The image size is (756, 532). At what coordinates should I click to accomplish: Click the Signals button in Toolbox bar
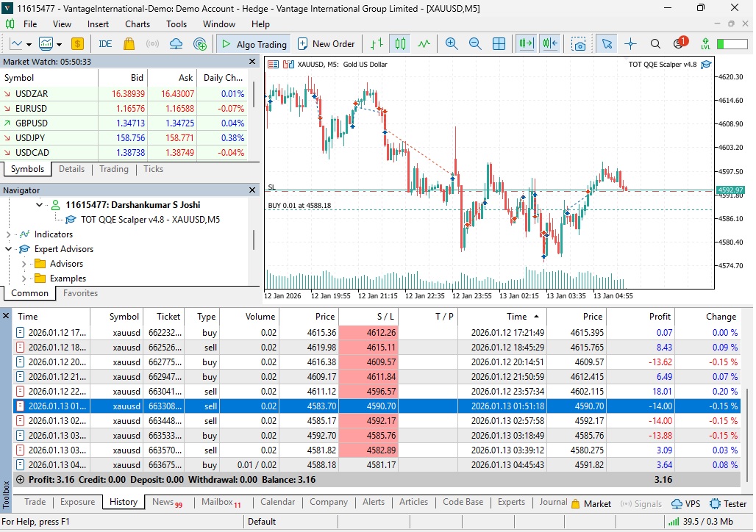641,503
